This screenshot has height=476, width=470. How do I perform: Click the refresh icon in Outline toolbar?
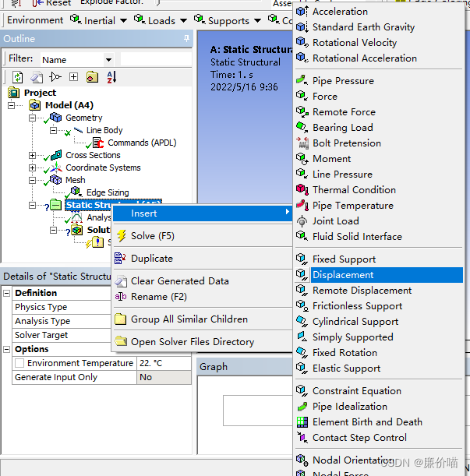pos(18,77)
